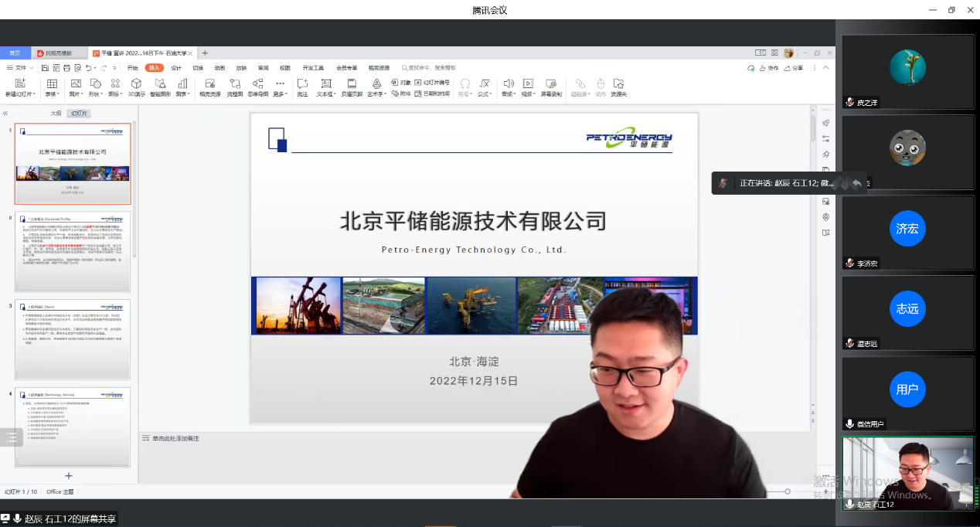Click the 批注 comment icon
Screen dimensions: 980x527
coord(302,83)
